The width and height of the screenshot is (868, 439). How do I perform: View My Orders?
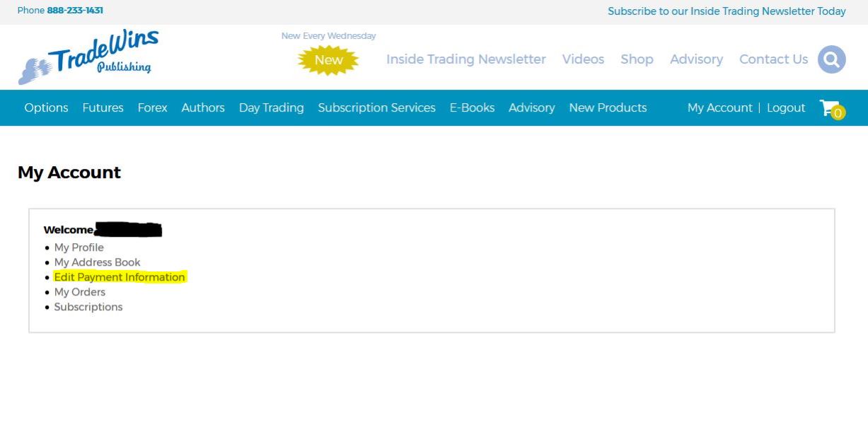(79, 292)
